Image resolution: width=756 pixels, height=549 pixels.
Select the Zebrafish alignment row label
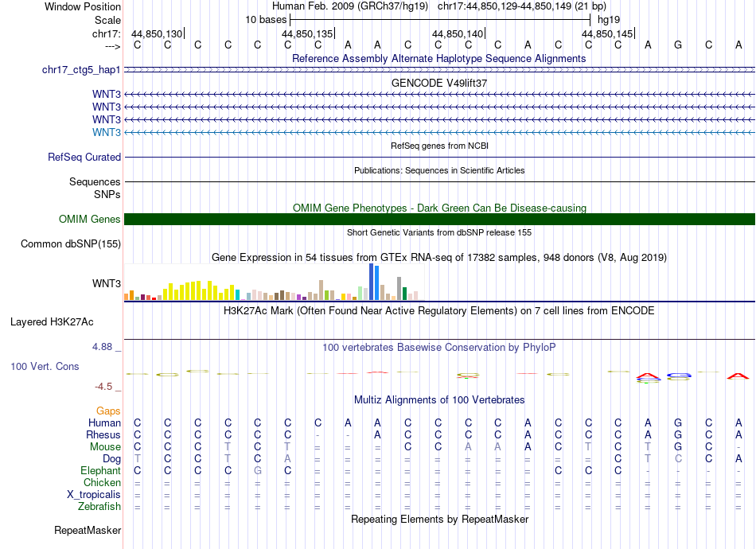point(99,507)
